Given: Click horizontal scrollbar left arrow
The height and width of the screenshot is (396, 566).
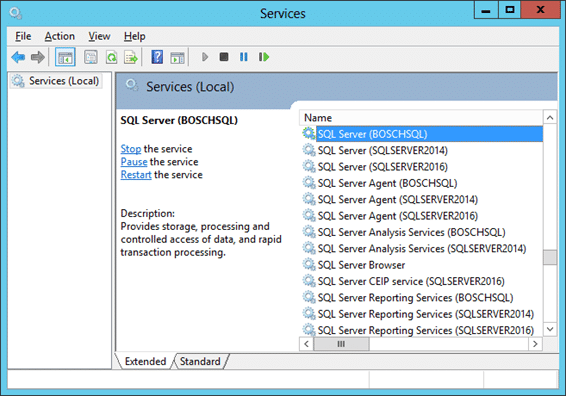Looking at the screenshot, I should pos(306,344).
